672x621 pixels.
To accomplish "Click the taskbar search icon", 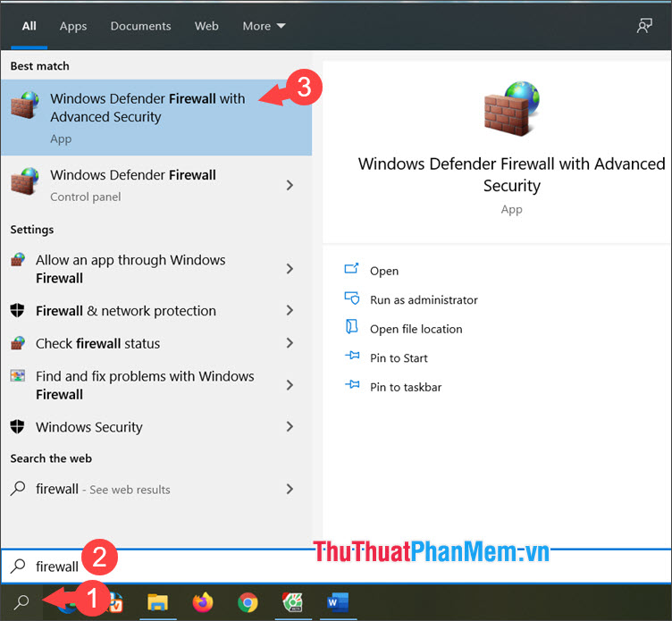I will [x=21, y=601].
